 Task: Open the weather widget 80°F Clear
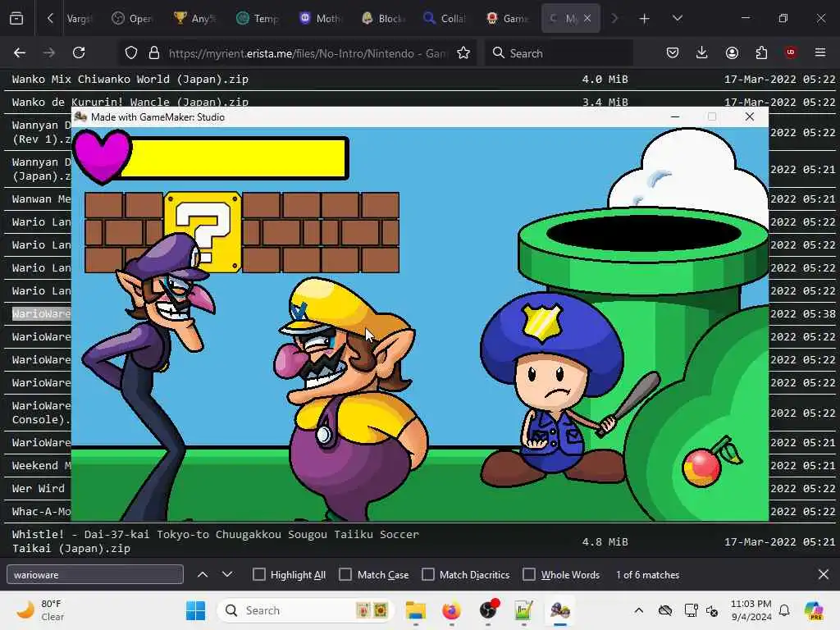pyautogui.click(x=40, y=610)
